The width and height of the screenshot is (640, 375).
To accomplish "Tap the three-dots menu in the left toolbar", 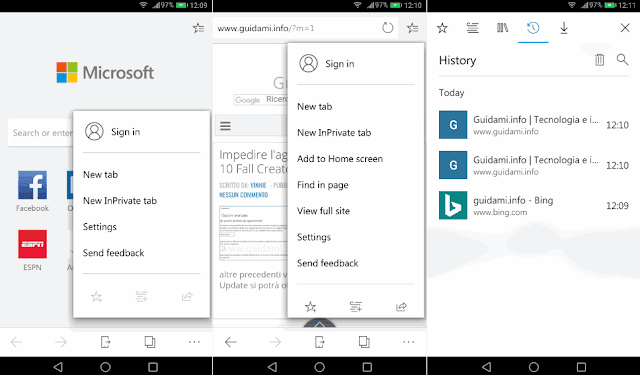I will point(194,342).
